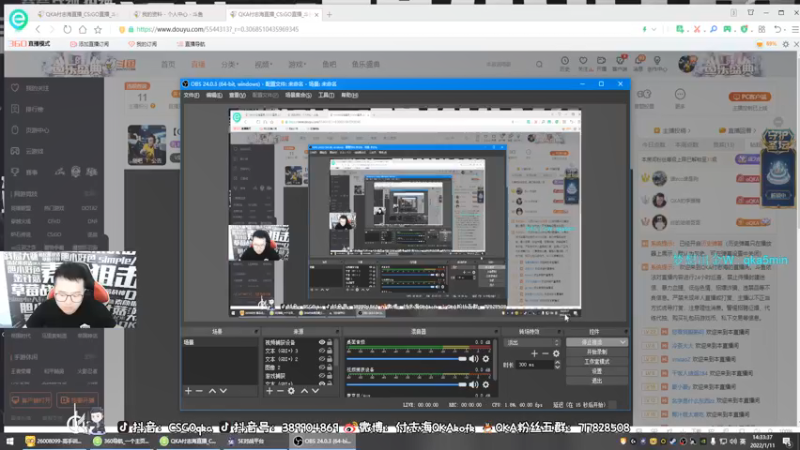Toggle visibility of 视频捕获设备 source

[x=321, y=342]
